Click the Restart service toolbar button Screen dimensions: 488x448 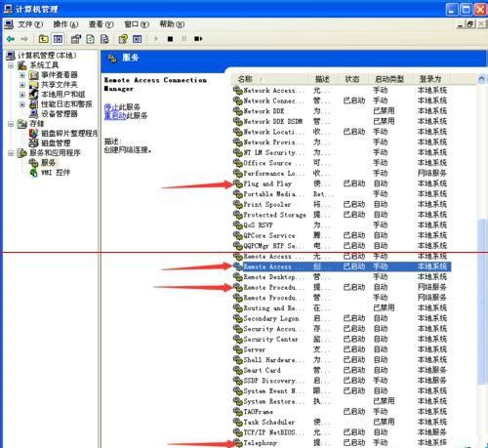pyautogui.click(x=198, y=39)
